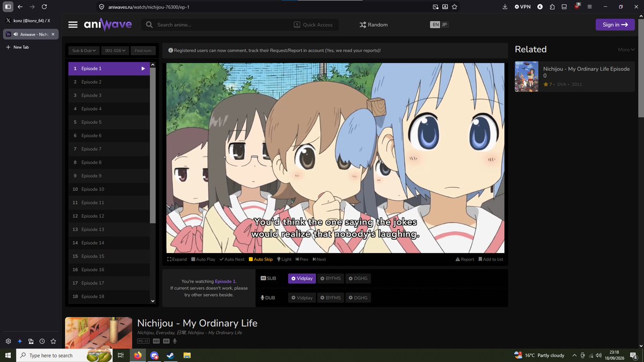644x362 pixels.
Task: Switch title language to EN
Action: pos(435,25)
